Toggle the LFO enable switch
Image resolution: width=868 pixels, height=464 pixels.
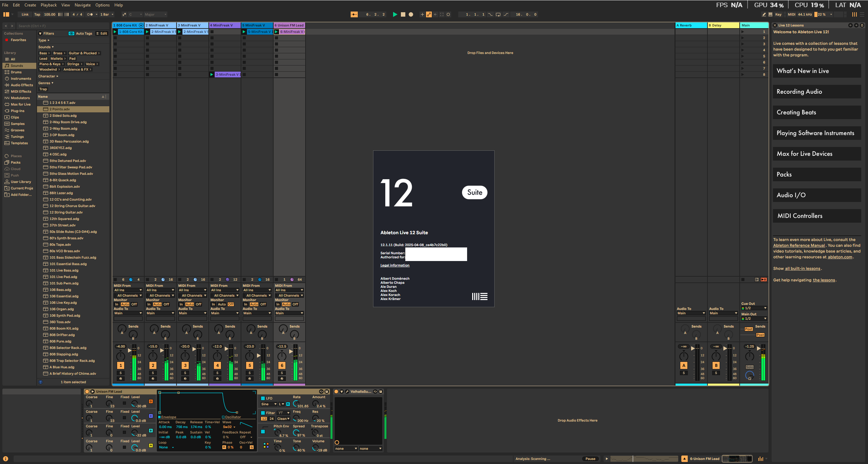pos(263,398)
